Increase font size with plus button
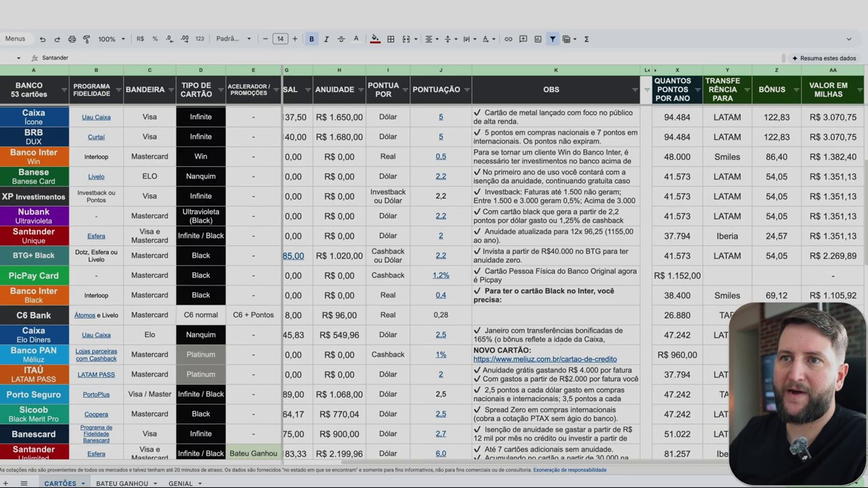This screenshot has height=488, width=868. (295, 39)
